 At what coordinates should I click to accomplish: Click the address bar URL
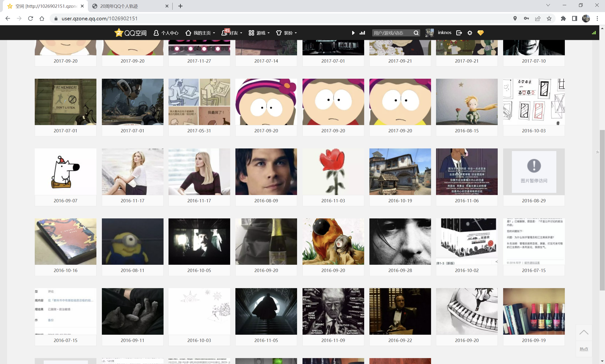99,18
